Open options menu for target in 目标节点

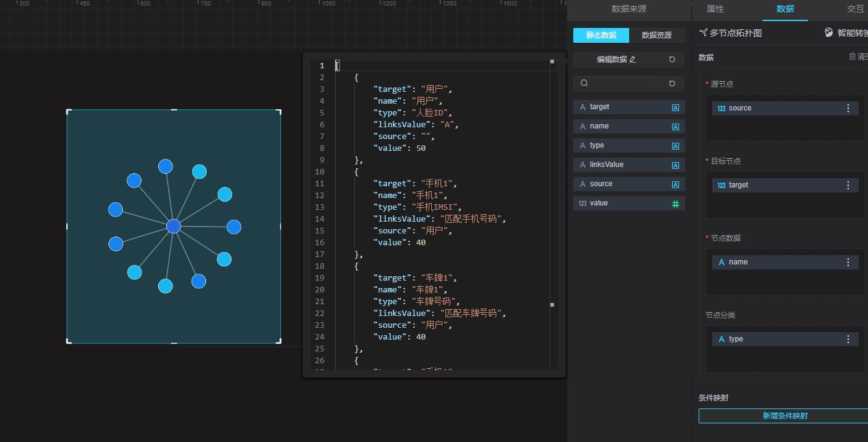848,185
